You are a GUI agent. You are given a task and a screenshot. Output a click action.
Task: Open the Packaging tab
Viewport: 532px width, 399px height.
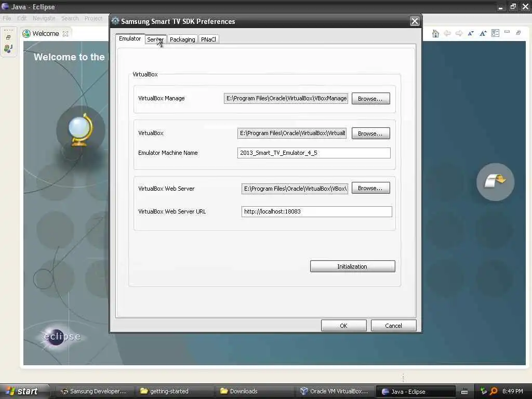182,39
